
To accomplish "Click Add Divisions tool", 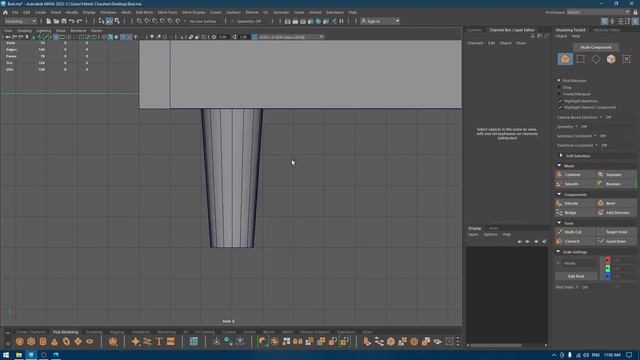I will tap(616, 213).
